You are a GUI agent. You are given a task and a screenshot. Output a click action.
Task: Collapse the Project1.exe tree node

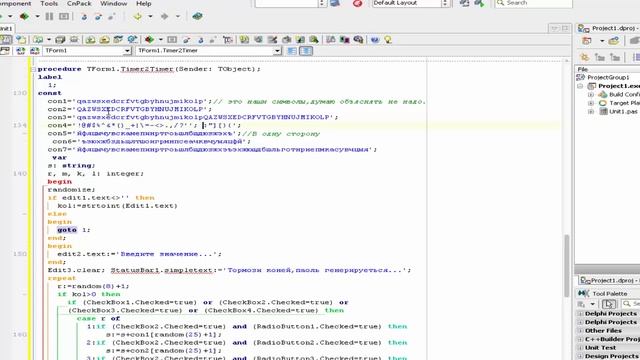pyautogui.click(x=580, y=86)
